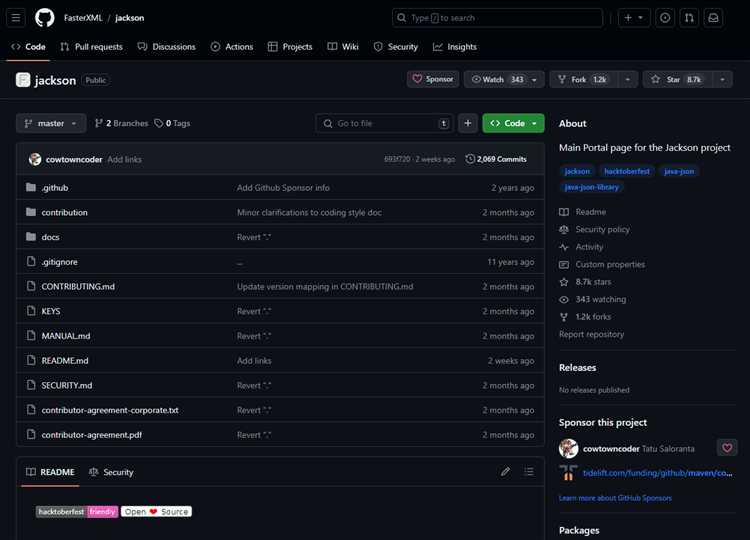750x540 pixels.
Task: Click the Tidelift logo icon
Action: (568, 473)
